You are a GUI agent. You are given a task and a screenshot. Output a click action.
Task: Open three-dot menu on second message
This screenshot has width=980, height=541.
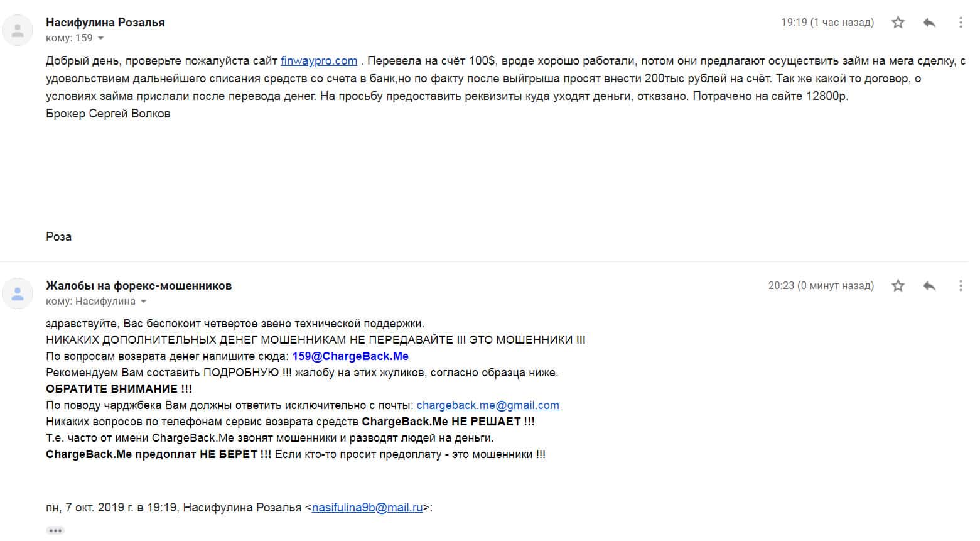(x=960, y=286)
